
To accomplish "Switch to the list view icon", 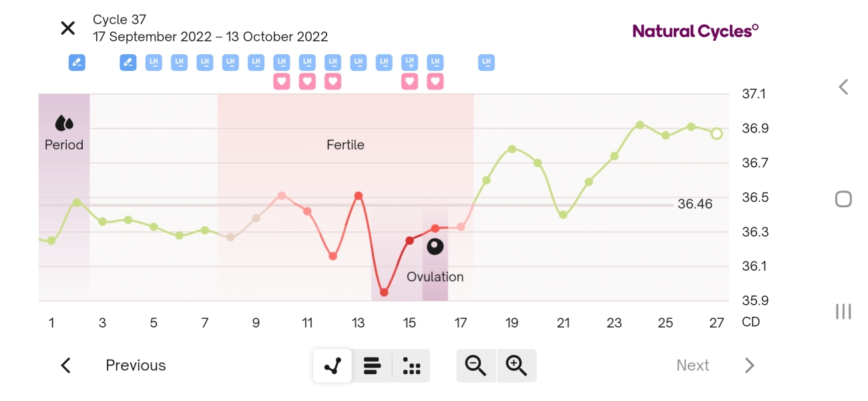I will [x=372, y=366].
